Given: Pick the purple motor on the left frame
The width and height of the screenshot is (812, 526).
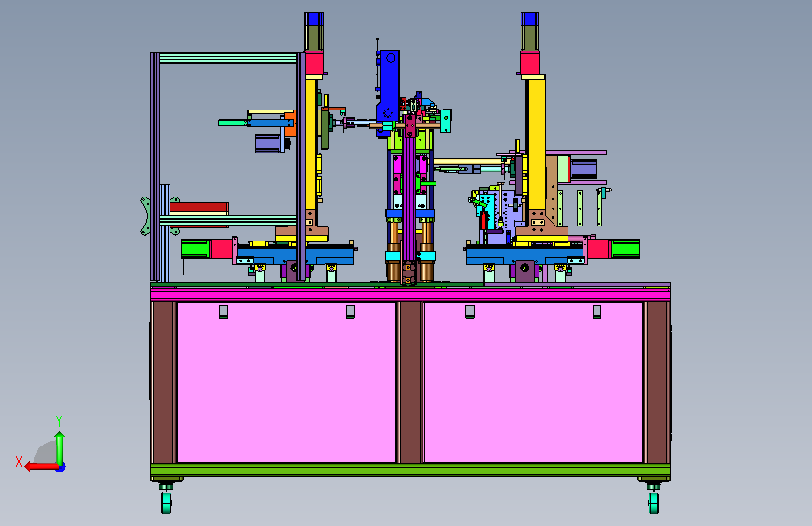Looking at the screenshot, I should [270, 143].
